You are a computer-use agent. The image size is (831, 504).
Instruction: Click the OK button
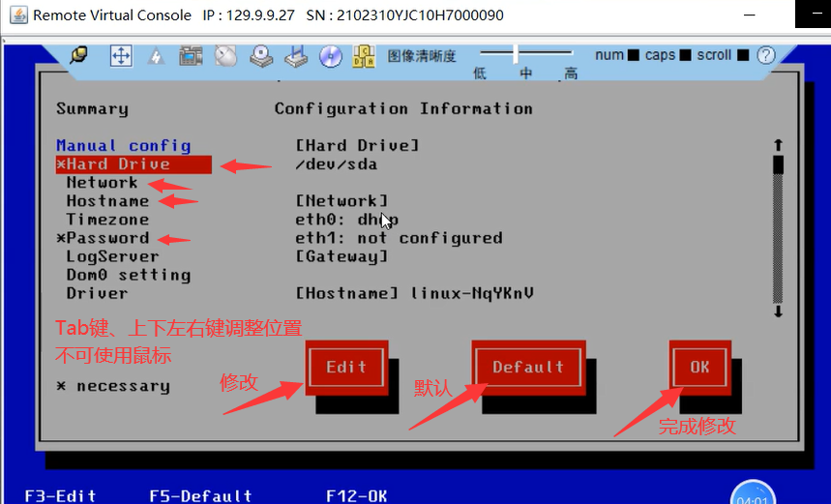[699, 367]
